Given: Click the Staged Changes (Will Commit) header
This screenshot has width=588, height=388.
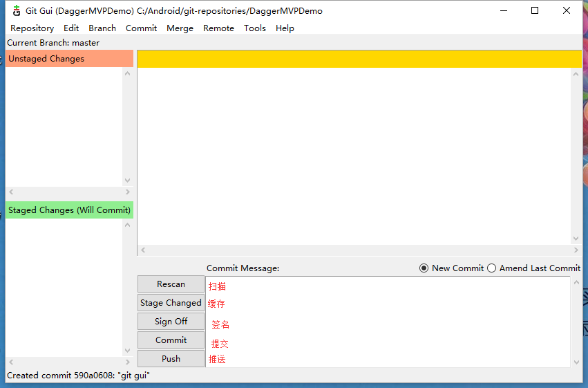Looking at the screenshot, I should pyautogui.click(x=69, y=210).
